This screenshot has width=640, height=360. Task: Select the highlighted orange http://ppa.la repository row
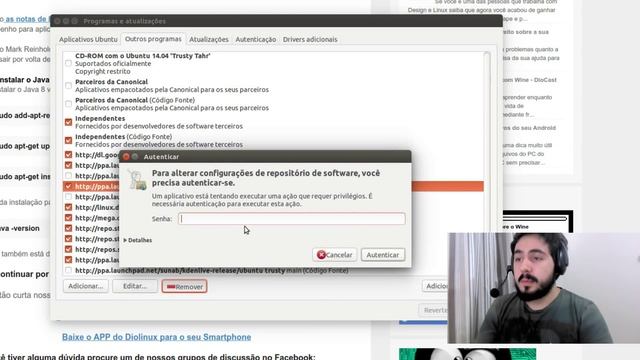[x=273, y=187]
